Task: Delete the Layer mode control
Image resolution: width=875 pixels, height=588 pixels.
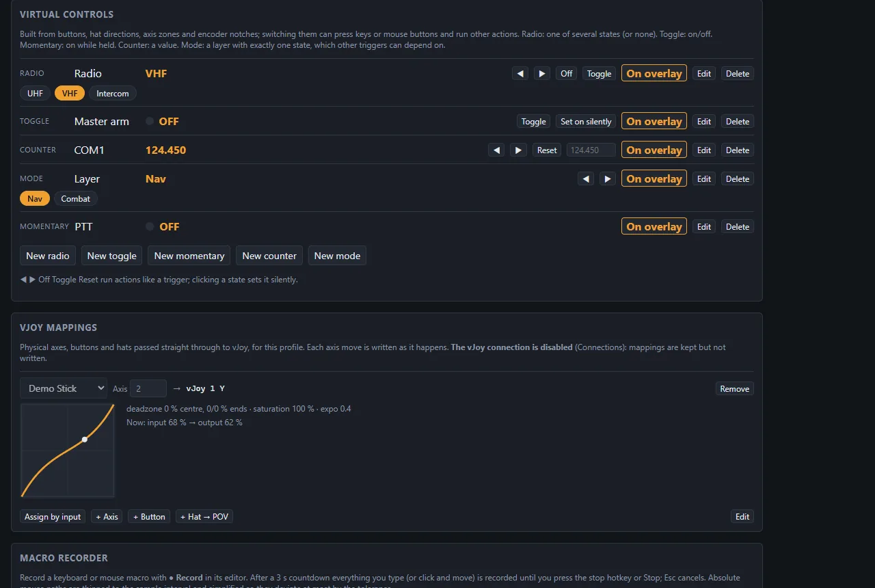Action: [x=738, y=178]
